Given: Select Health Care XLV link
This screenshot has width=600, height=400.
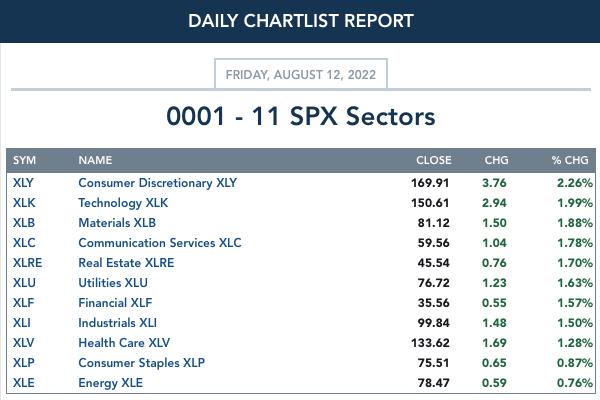Looking at the screenshot, I should pyautogui.click(x=124, y=343).
